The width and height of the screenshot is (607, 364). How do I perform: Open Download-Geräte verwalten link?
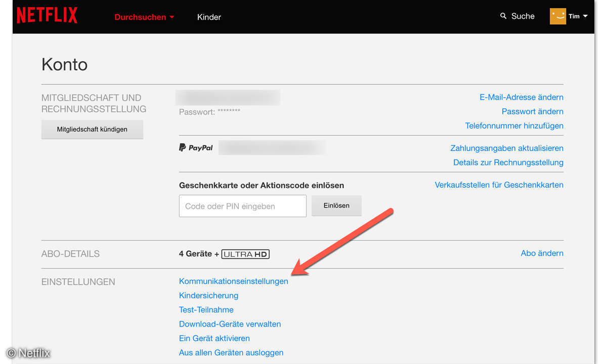pos(230,324)
